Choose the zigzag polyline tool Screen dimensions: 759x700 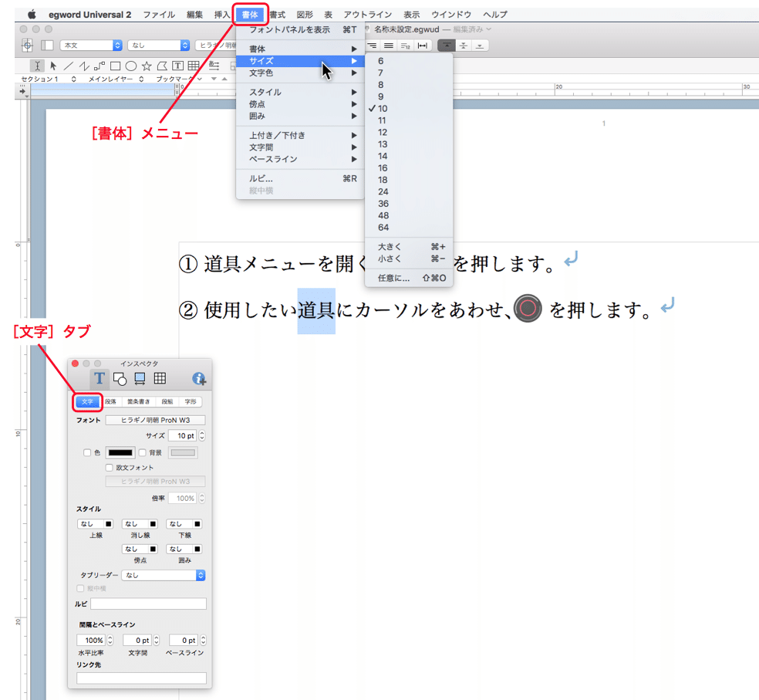pyautogui.click(x=84, y=66)
